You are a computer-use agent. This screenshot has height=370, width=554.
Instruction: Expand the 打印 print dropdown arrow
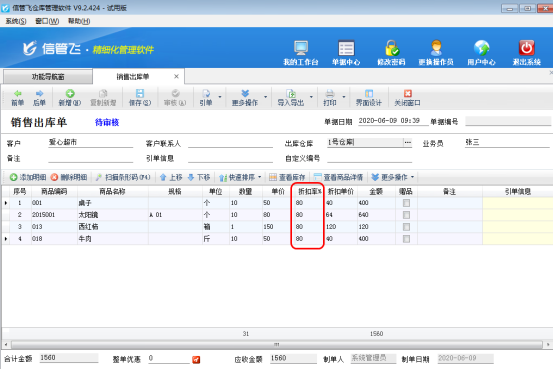click(x=344, y=97)
